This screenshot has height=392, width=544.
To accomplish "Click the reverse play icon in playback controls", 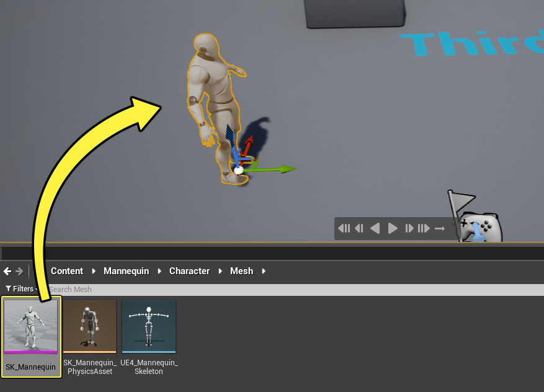I will pos(375,228).
